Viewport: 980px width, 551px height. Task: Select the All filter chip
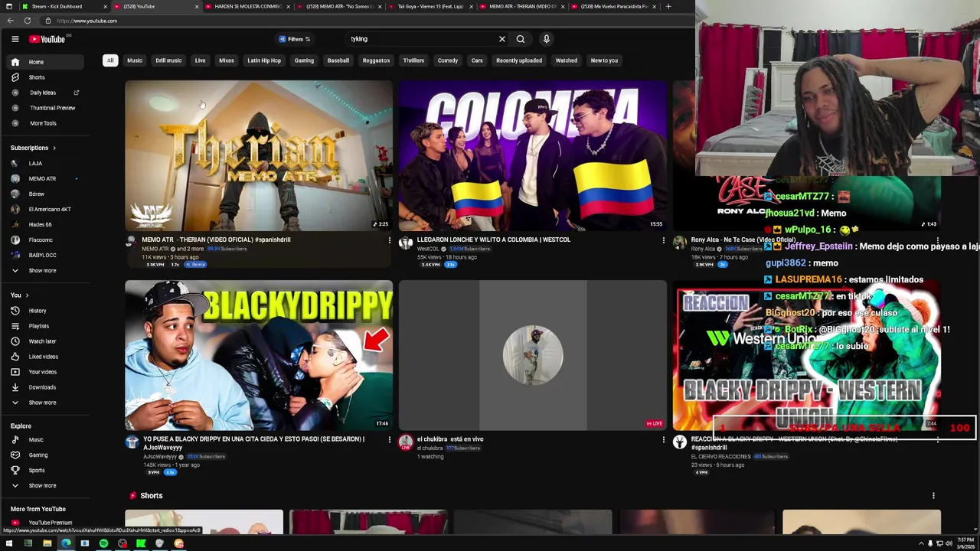(110, 60)
